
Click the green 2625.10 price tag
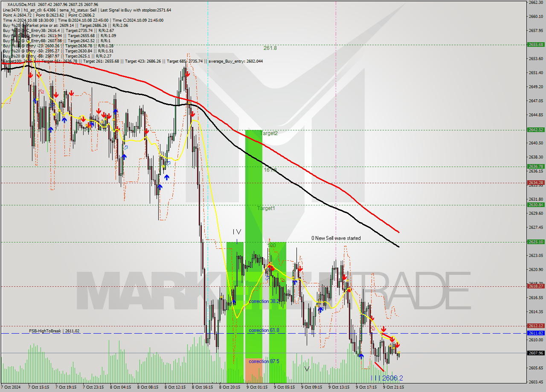536,242
